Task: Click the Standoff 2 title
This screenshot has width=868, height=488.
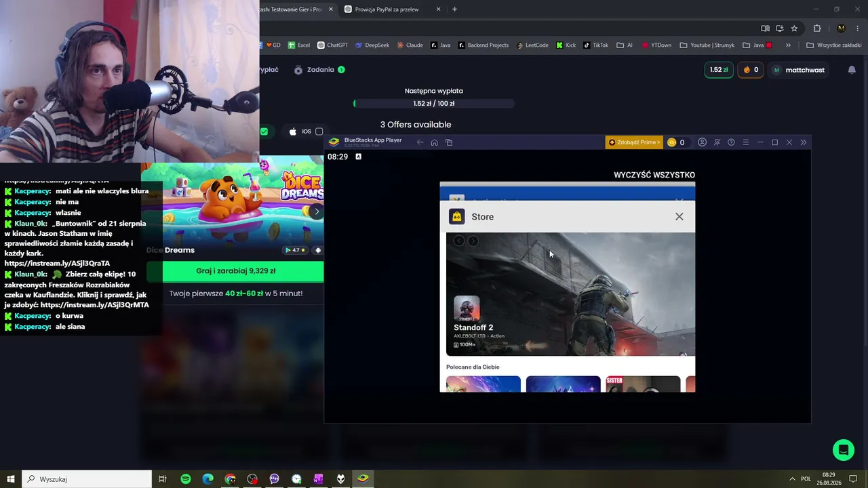Action: point(473,327)
